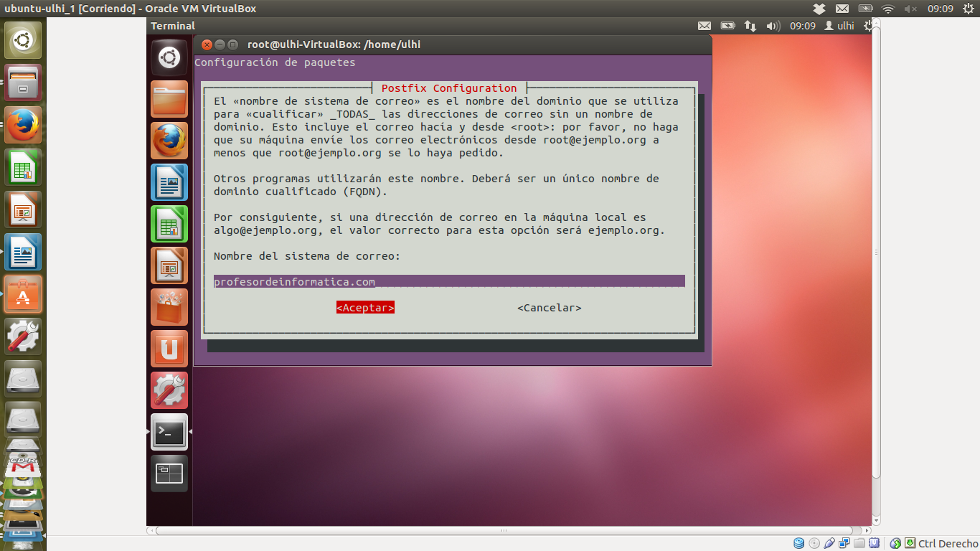The width and height of the screenshot is (980, 551).
Task: Open the host Wi-Fi network indicator menu
Action: (x=888, y=9)
